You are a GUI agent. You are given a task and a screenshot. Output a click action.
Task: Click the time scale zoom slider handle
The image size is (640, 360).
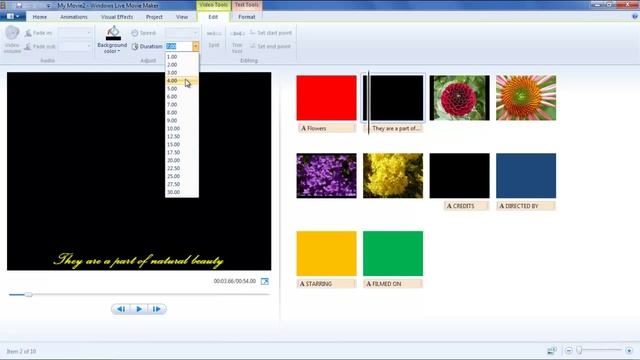pos(579,350)
